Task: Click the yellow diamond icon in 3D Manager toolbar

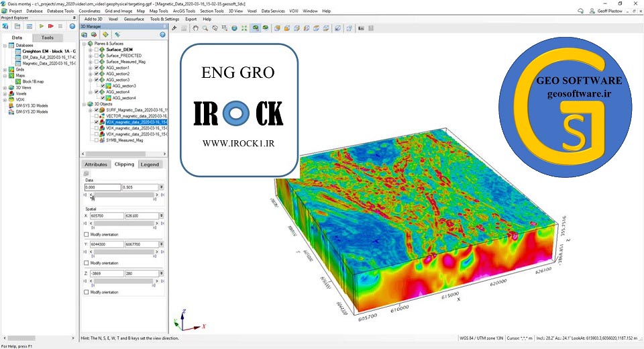Action: (x=105, y=34)
